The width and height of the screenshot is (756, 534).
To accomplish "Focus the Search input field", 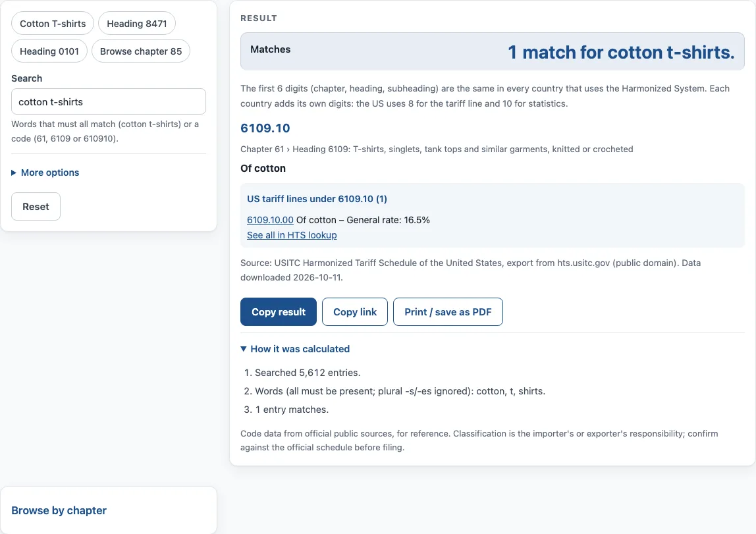I will 109,101.
